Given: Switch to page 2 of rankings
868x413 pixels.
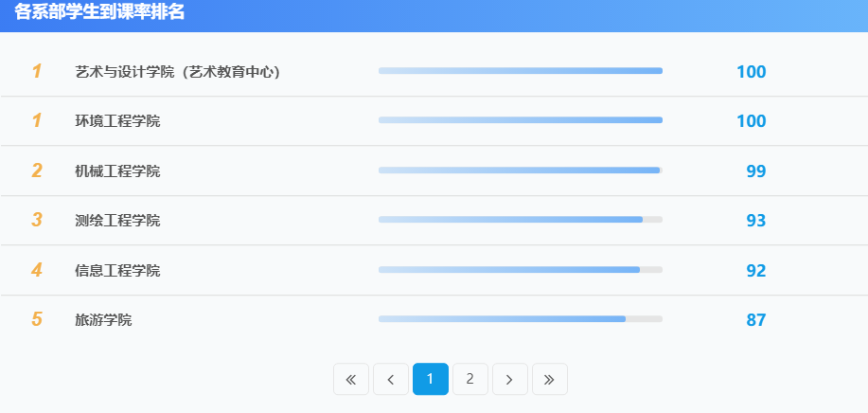Looking at the screenshot, I should click(x=470, y=380).
